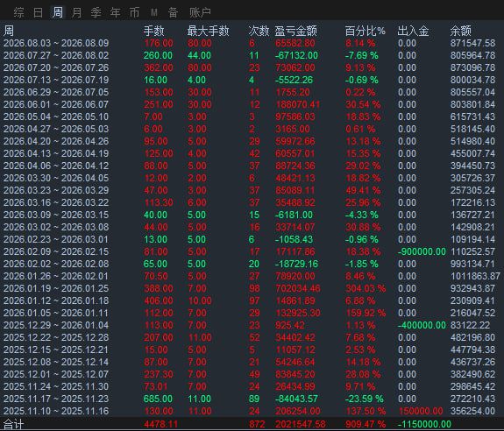Switch to the 月 monthly tab

[x=76, y=13]
